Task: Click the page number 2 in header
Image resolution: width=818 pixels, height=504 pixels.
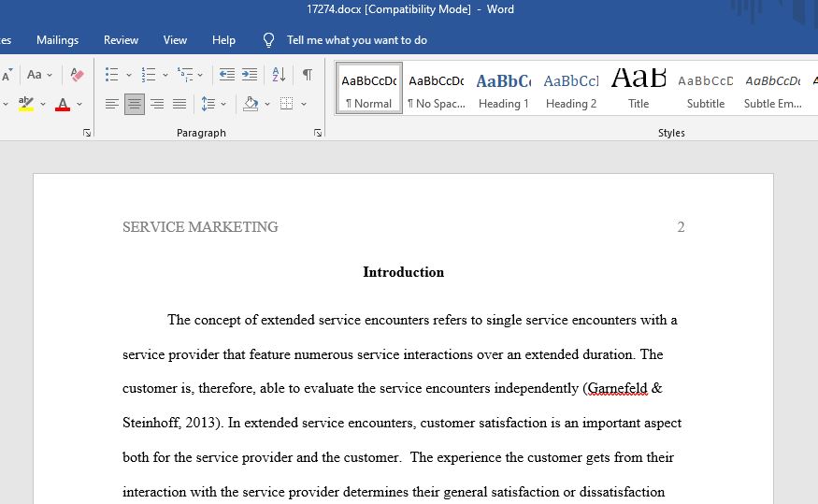Action: coord(681,227)
